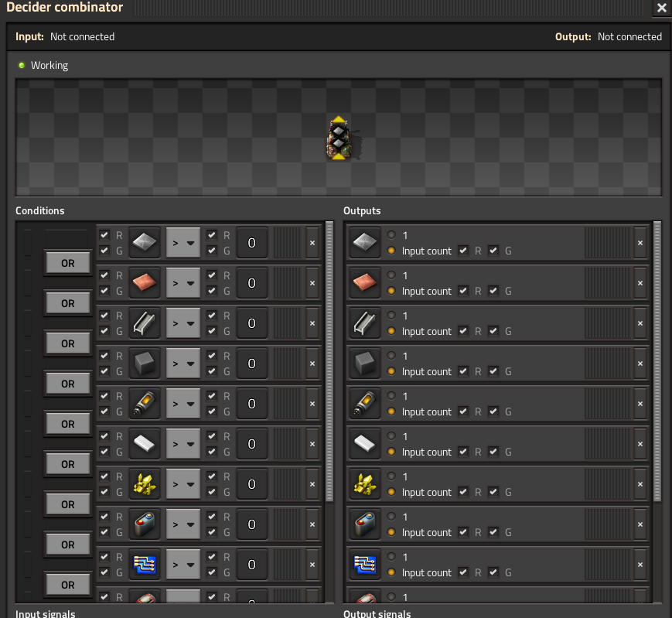Select battery signal in conditions list

(x=145, y=524)
